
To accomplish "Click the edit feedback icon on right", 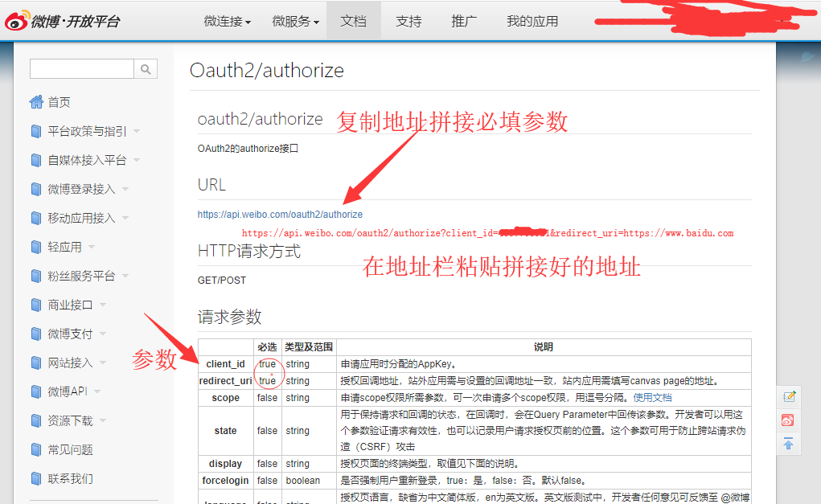I will click(x=789, y=397).
